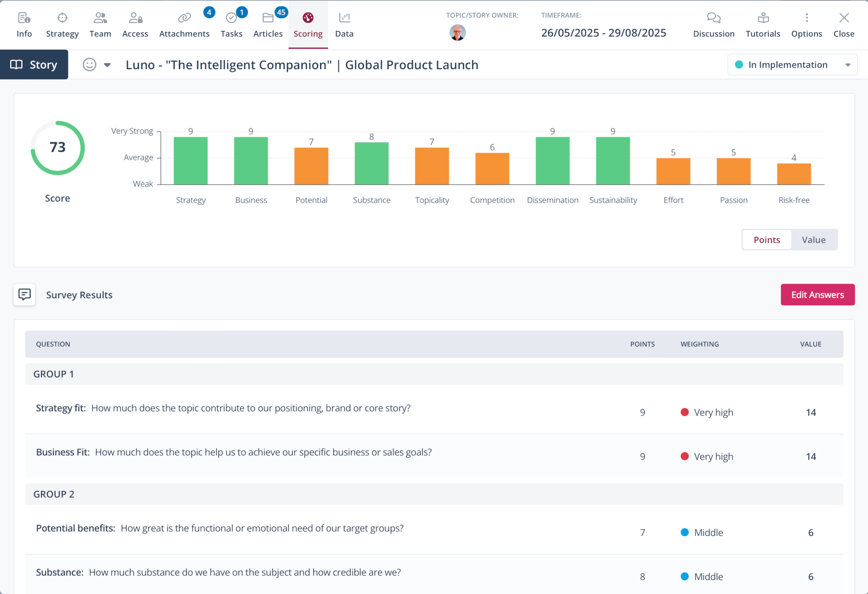Image resolution: width=868 pixels, height=594 pixels.
Task: Open Articles with 45 items
Action: click(267, 24)
